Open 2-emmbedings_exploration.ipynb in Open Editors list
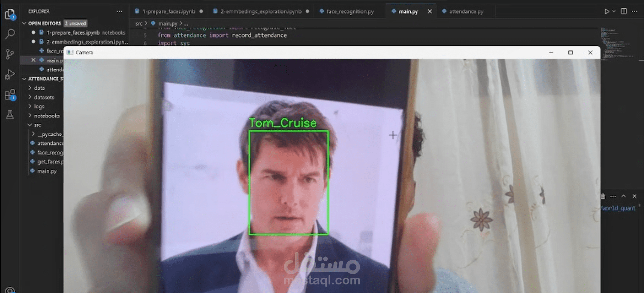 point(87,42)
